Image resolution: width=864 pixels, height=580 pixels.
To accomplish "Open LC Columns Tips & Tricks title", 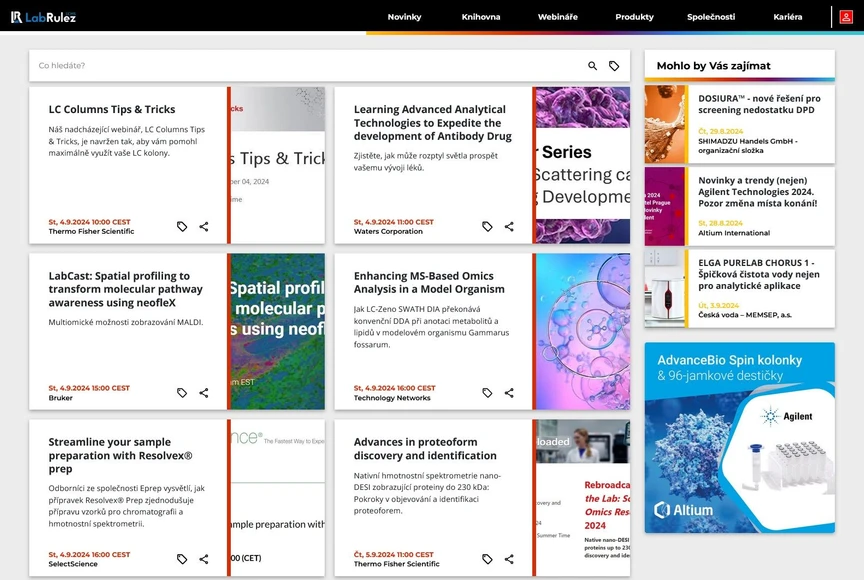I will [x=112, y=110].
